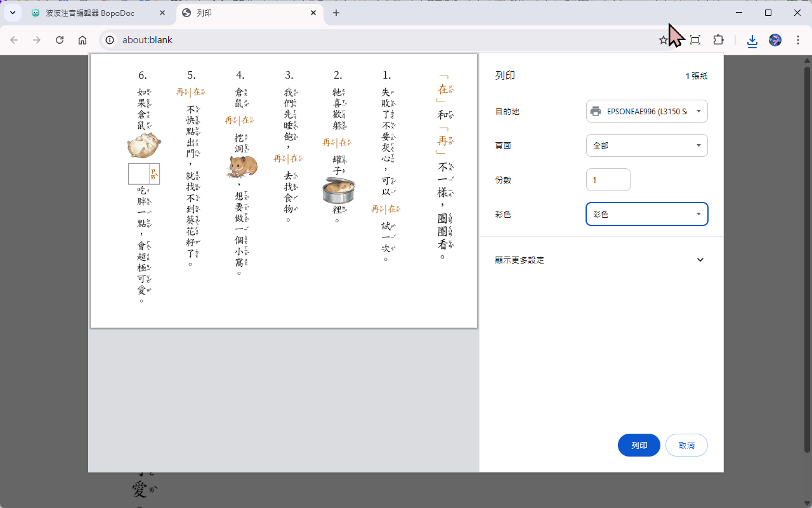Open the Downloads icon in the toolbar
812x508 pixels.
pos(752,39)
